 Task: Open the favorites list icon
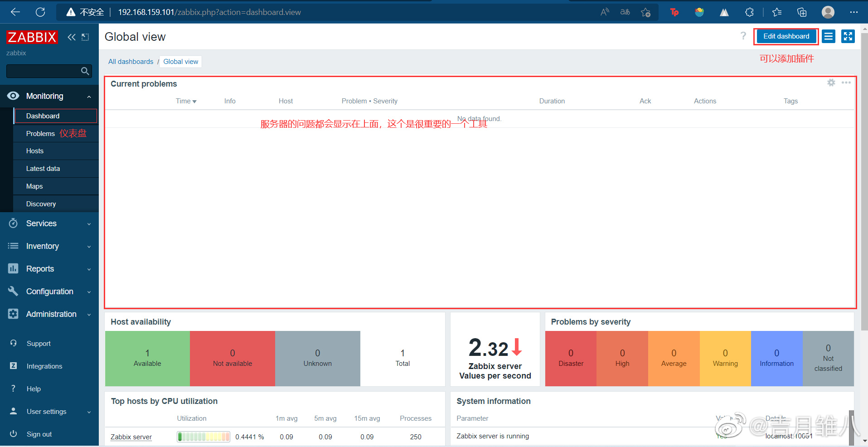coord(777,12)
